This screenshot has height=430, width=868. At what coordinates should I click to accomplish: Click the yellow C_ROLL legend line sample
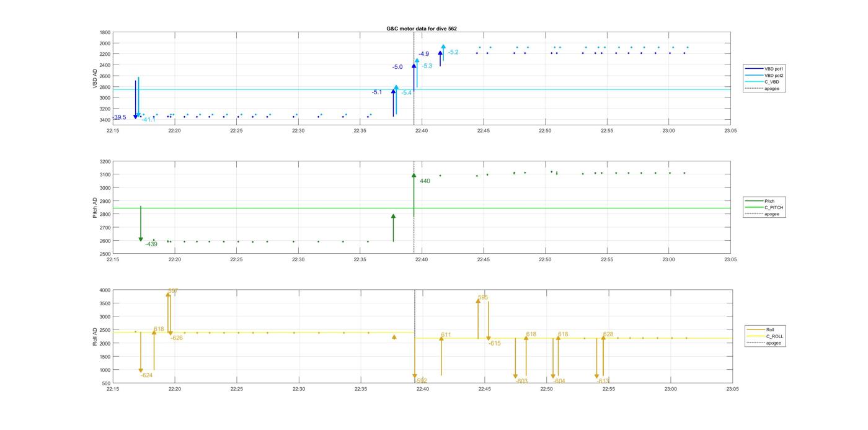coord(756,336)
